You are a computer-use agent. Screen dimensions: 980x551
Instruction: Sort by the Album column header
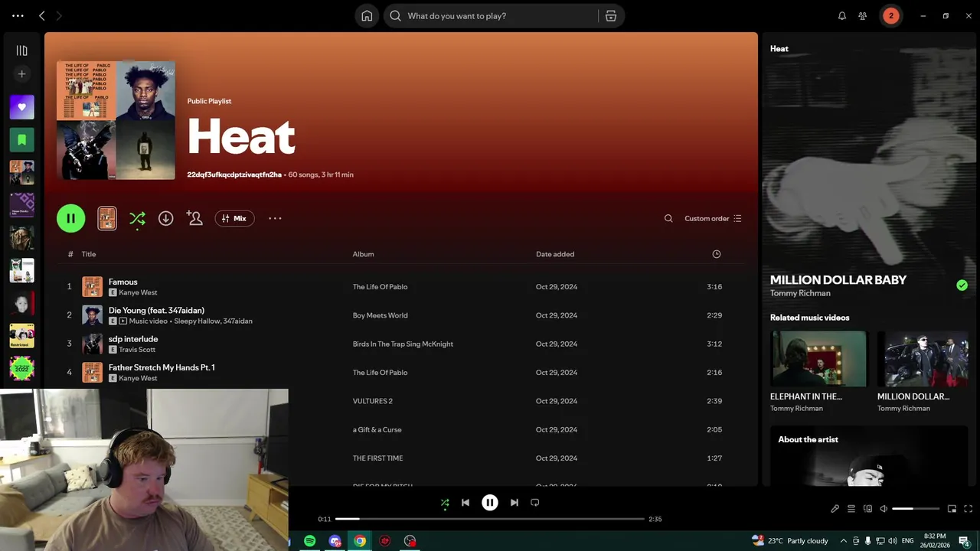coord(363,254)
